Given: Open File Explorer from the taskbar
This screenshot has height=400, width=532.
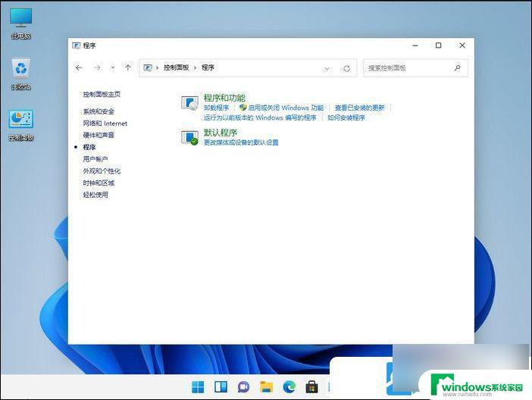Looking at the screenshot, I should 266,387.
